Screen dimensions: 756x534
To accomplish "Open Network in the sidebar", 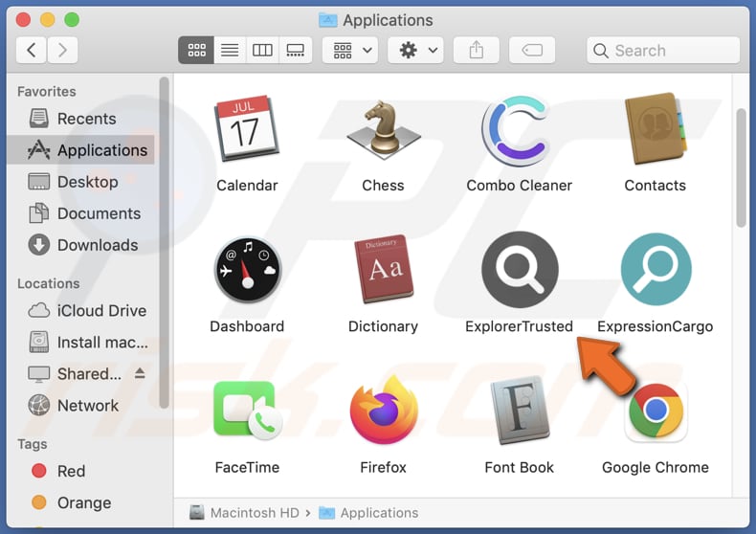I will 80,406.
